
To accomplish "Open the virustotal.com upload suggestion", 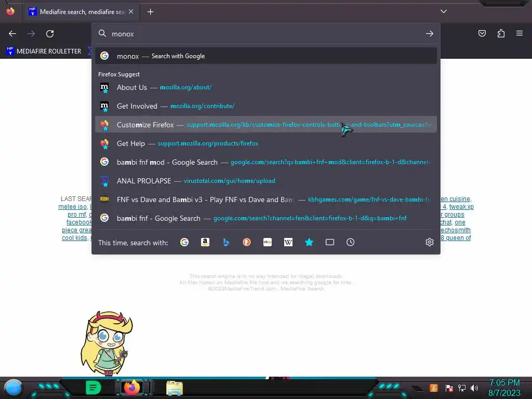I will (x=266, y=180).
